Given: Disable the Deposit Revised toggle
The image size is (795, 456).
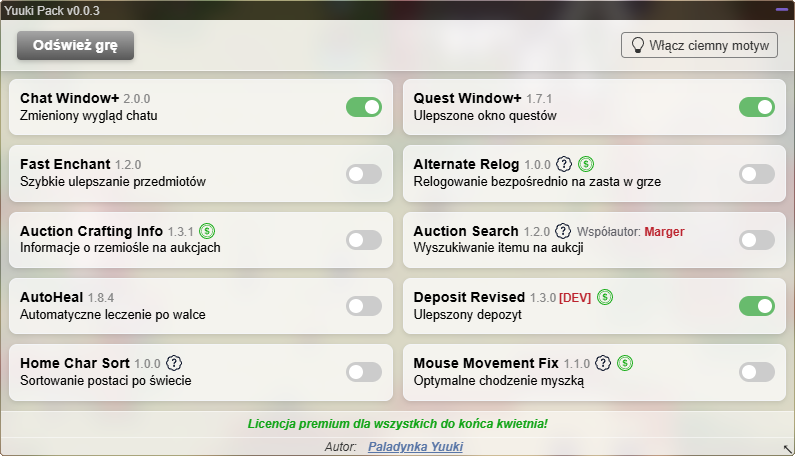Looking at the screenshot, I should tap(757, 306).
